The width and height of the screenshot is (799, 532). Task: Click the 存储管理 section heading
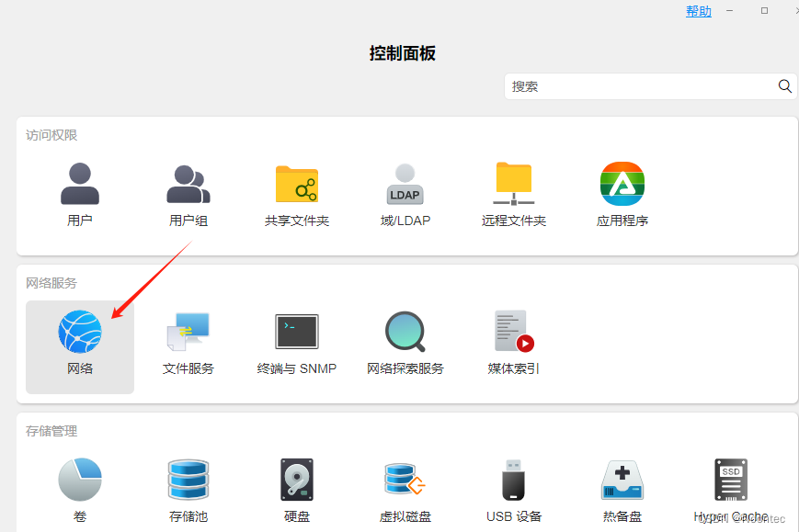(51, 431)
